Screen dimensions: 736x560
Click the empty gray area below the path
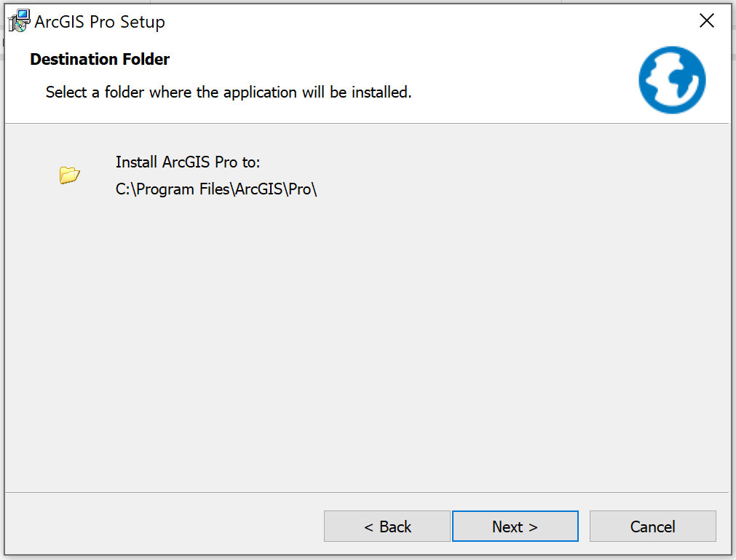(x=364, y=328)
